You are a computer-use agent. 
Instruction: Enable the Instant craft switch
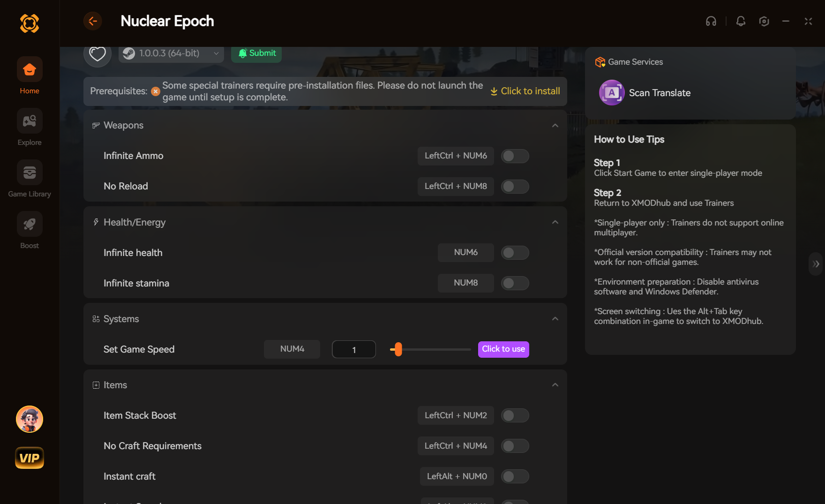pyautogui.click(x=515, y=476)
